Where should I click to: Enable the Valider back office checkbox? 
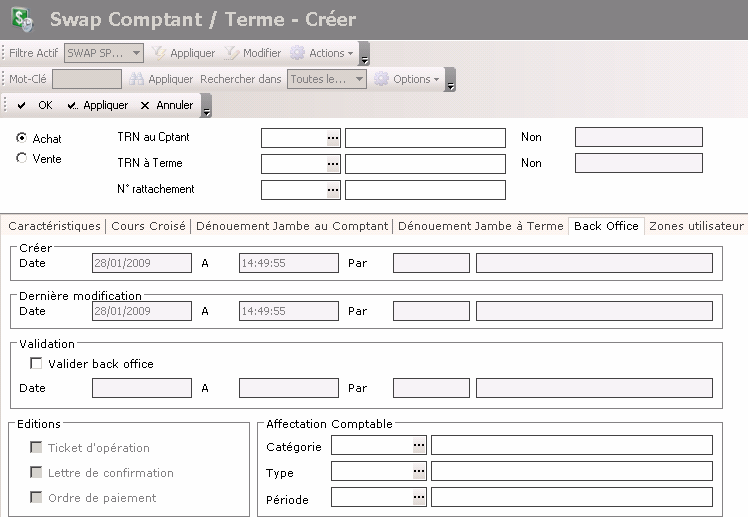click(37, 364)
